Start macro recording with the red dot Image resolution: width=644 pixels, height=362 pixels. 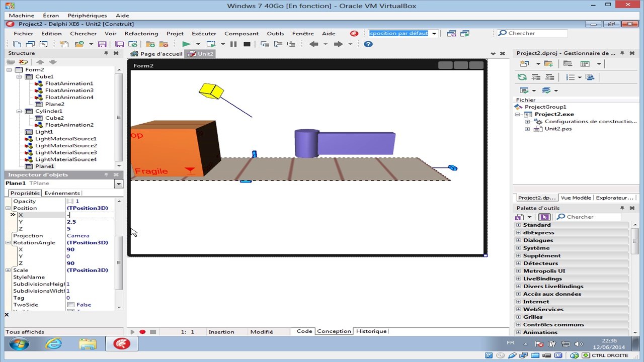click(142, 332)
